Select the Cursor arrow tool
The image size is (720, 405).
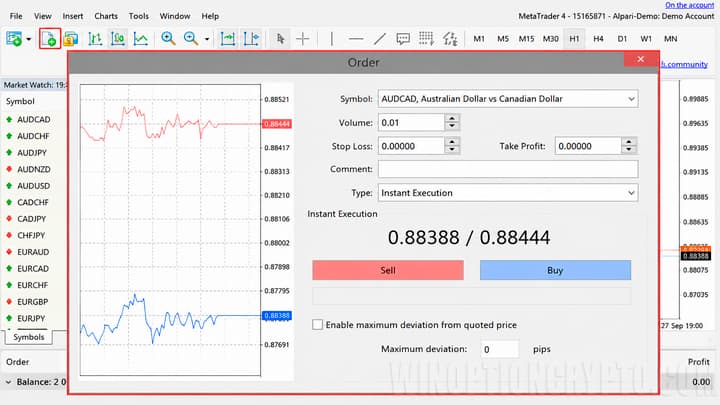[280, 39]
